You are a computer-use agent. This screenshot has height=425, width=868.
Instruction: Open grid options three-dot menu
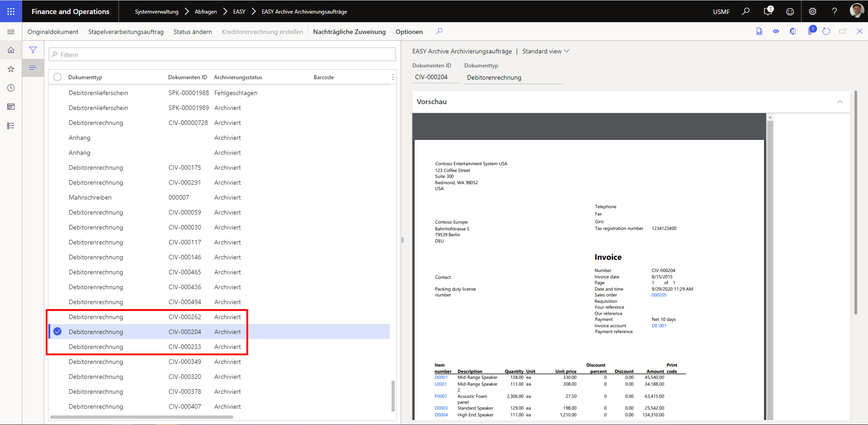392,77
